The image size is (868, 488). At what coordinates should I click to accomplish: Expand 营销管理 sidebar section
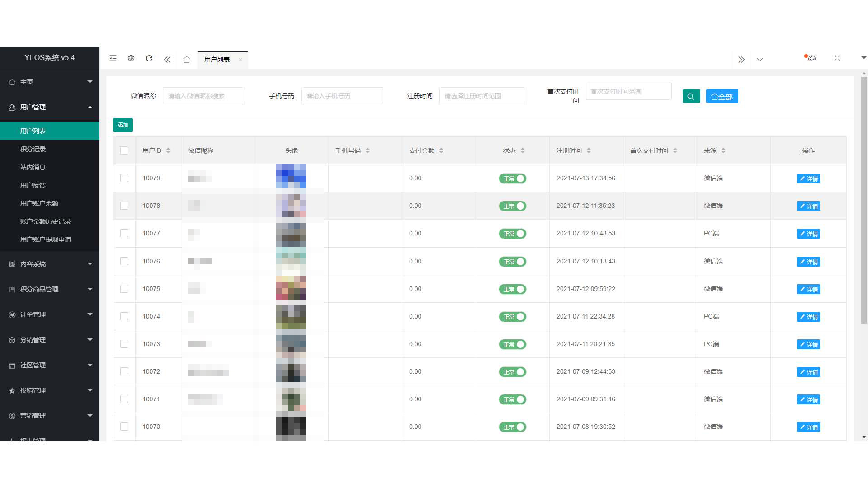50,416
